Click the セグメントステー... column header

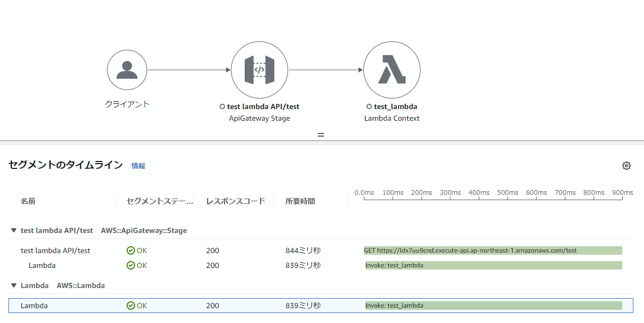[160, 201]
